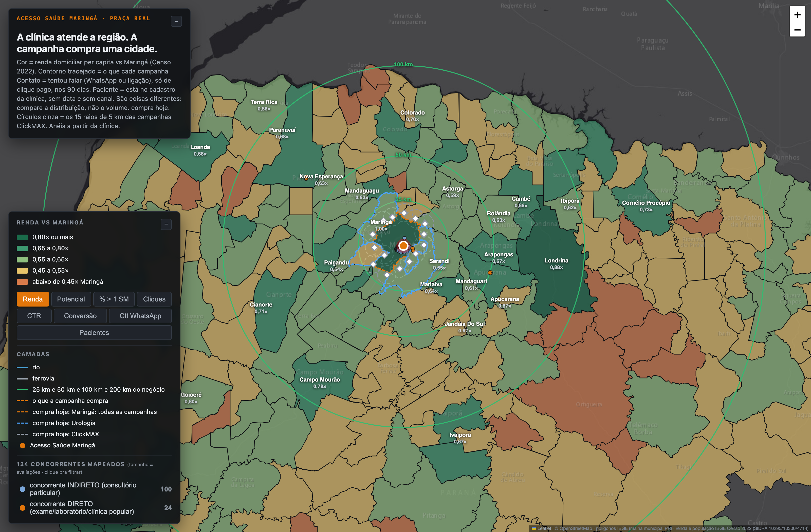Click the Loanda 0,66× label
This screenshot has width=811, height=532.
tap(200, 150)
